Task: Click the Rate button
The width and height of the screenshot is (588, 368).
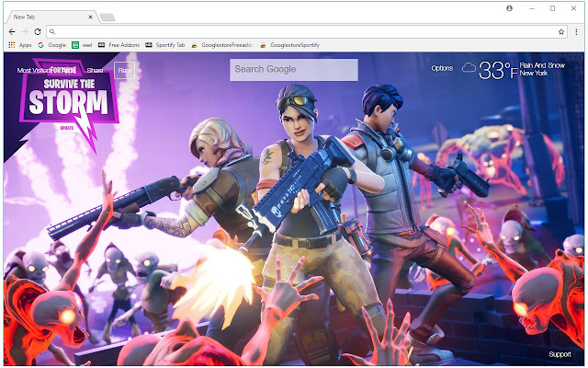Action: [125, 70]
